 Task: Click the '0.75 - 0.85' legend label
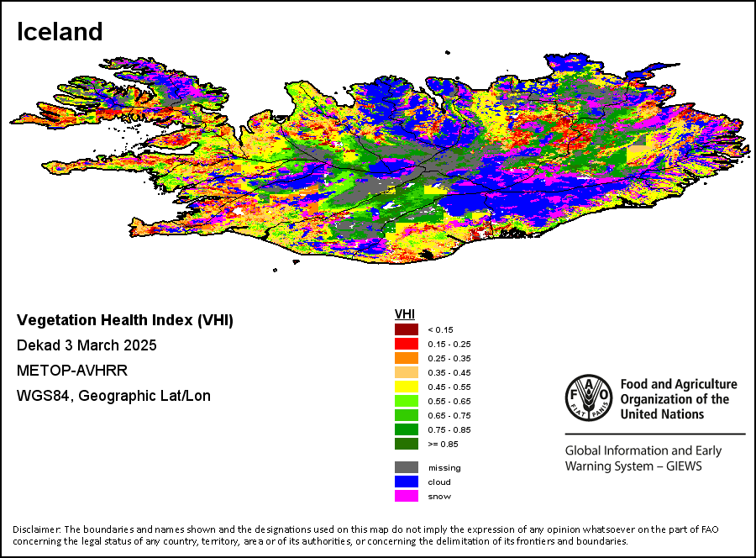(x=449, y=429)
